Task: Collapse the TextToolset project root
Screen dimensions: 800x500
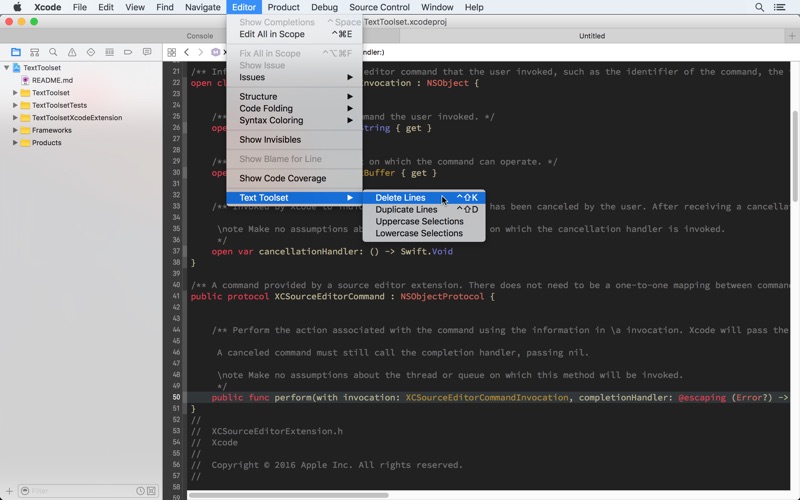Action: [7, 67]
